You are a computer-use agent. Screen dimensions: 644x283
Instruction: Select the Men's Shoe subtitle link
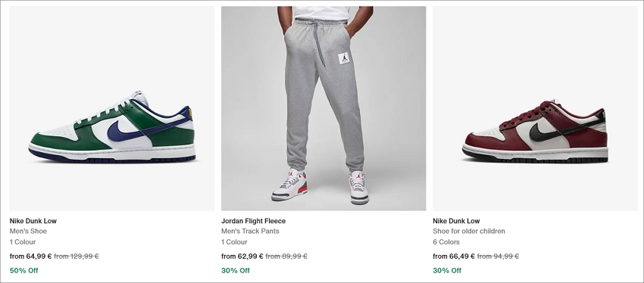point(28,232)
